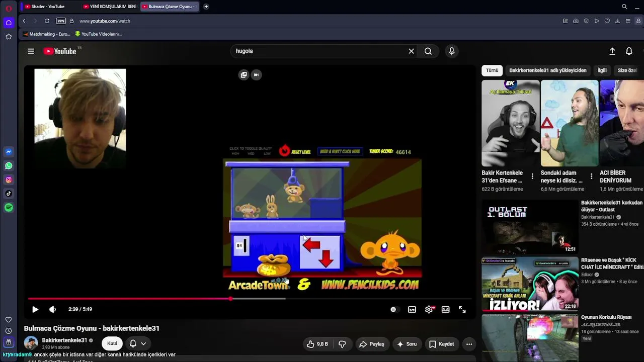Take a snapshot with the camera icon
644x362 pixels.
click(x=576, y=21)
